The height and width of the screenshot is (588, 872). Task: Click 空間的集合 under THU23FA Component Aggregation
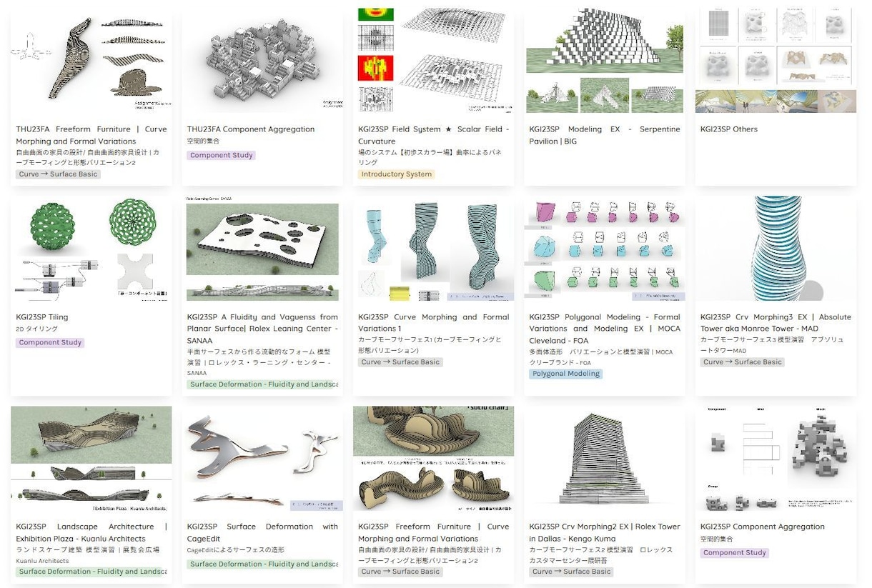coord(203,141)
